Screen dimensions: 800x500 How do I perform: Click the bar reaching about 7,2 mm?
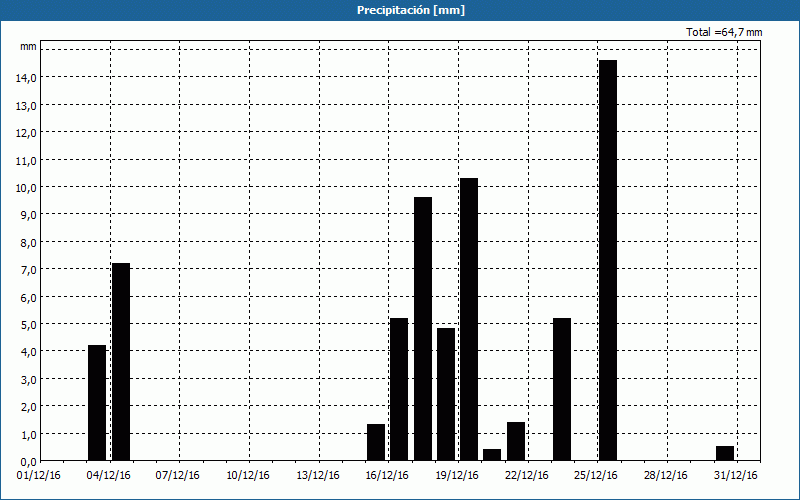[121, 362]
